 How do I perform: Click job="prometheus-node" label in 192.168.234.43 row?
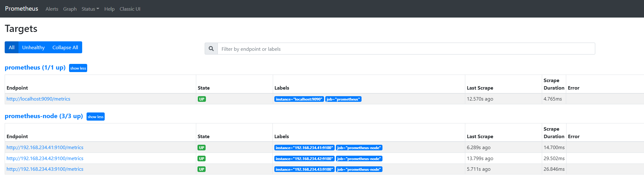click(x=359, y=169)
